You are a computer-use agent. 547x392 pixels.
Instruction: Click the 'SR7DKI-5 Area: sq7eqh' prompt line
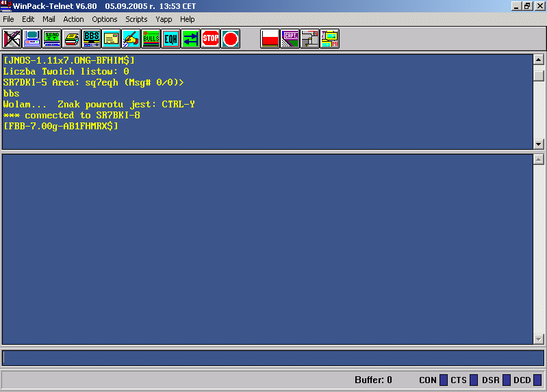pyautogui.click(x=93, y=82)
